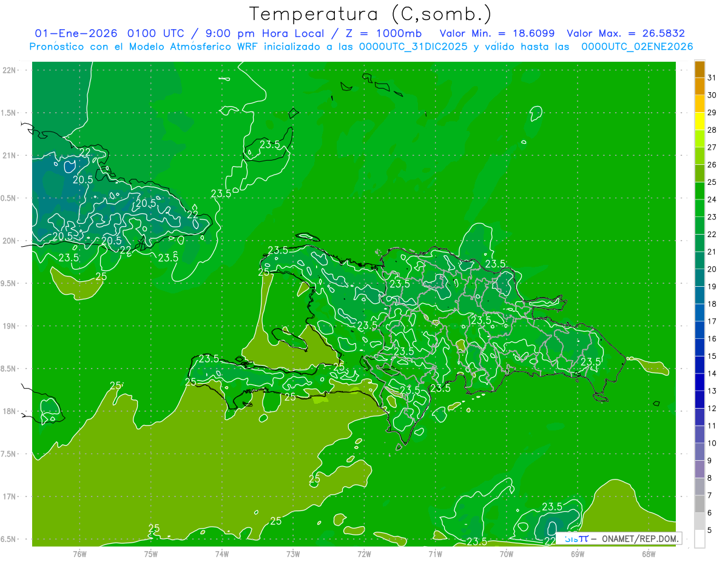
Task: Click the '74W' longitude axis label
Action: (222, 554)
